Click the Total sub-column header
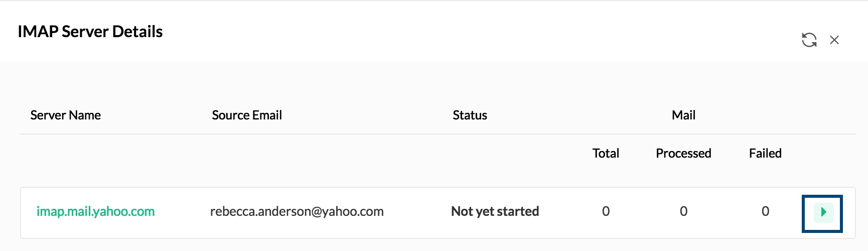868x251 pixels. click(606, 153)
